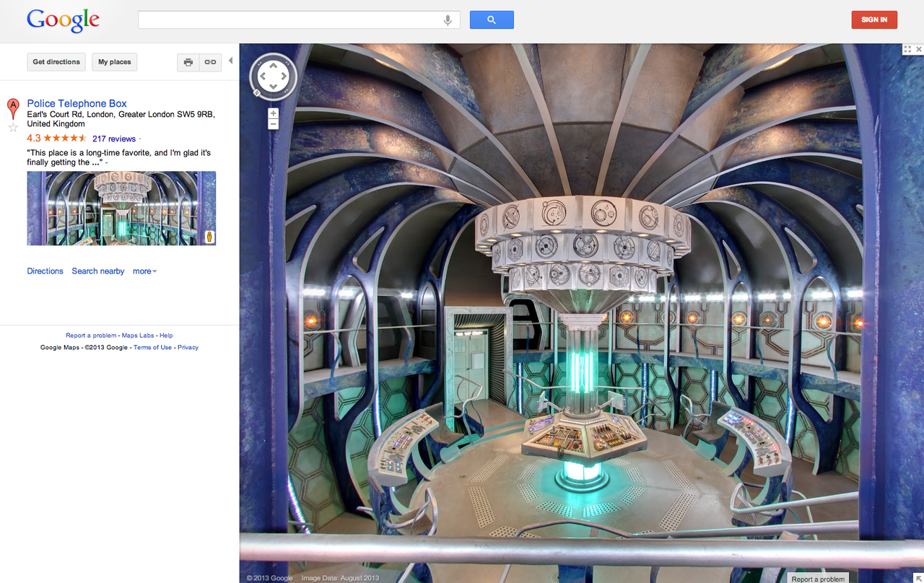Open the TARDIS interior thumbnail photo
Image resolution: width=924 pixels, height=583 pixels.
point(121,208)
